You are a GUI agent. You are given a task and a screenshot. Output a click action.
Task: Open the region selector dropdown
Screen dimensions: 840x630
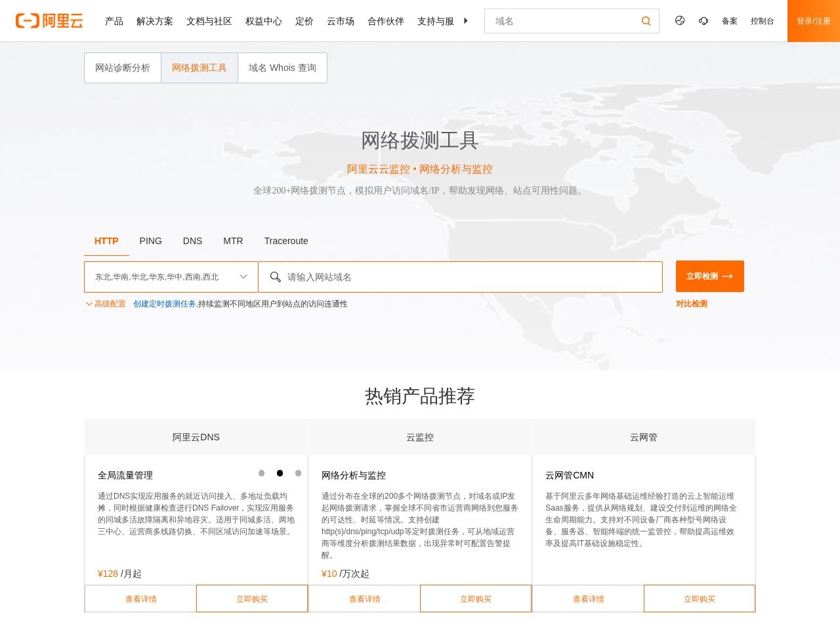[169, 276]
